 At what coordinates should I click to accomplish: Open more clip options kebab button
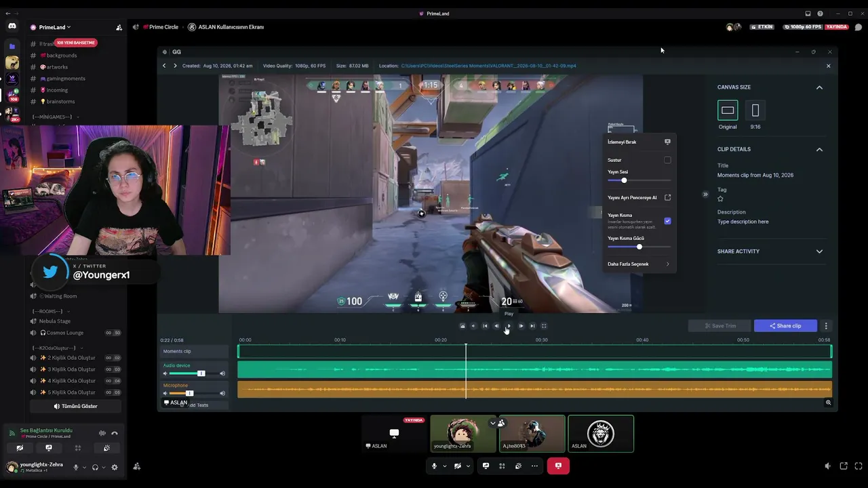(826, 326)
